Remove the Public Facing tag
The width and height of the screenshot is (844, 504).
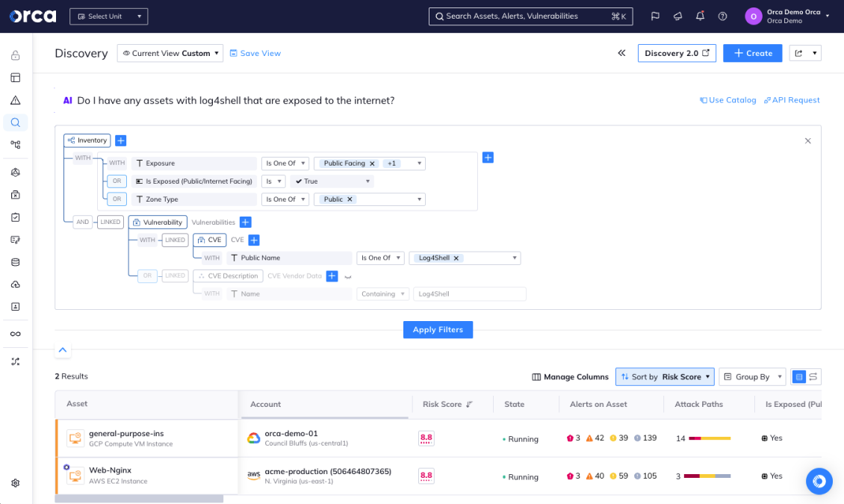(372, 164)
